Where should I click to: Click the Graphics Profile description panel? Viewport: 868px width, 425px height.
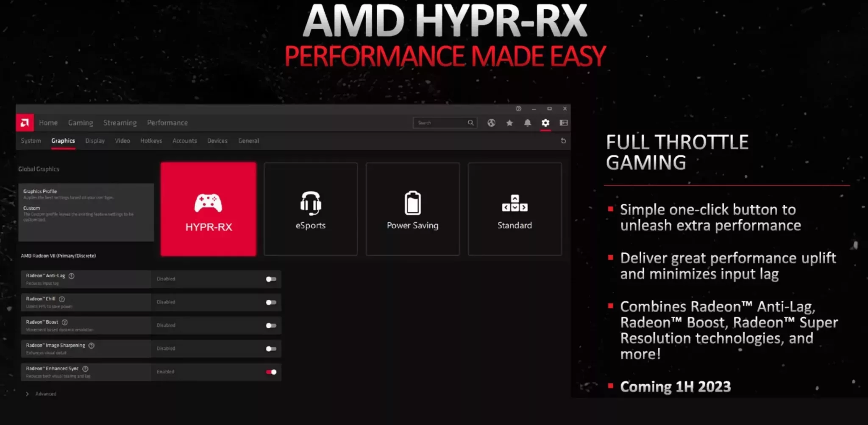pos(86,212)
